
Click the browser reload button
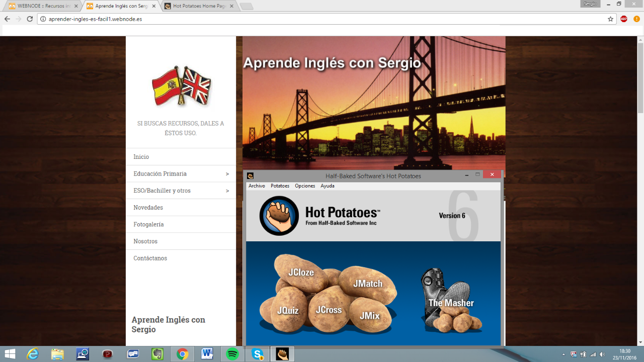(30, 19)
